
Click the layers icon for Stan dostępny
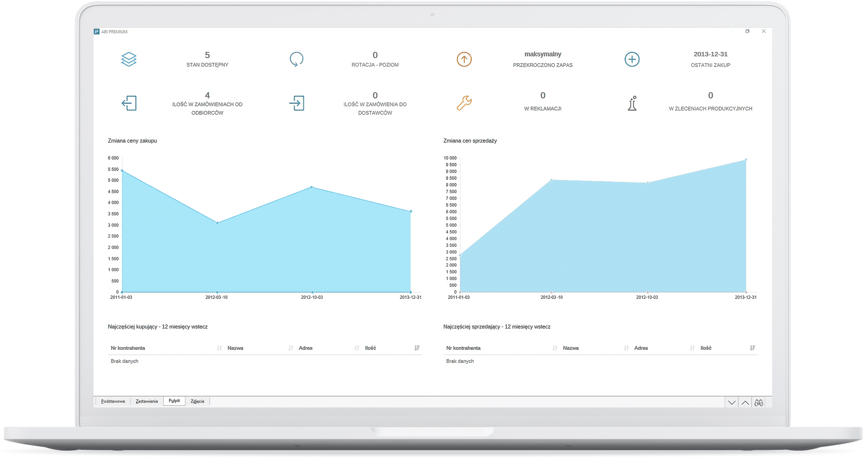click(129, 59)
